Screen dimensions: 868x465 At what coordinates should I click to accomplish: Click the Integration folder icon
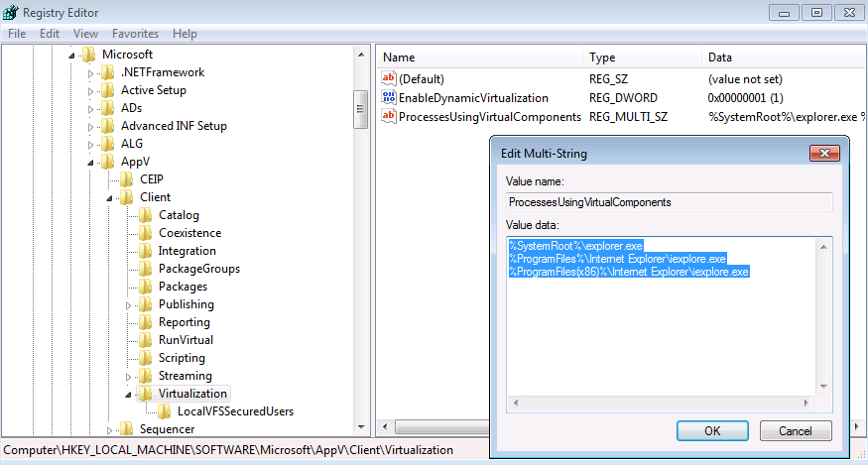point(145,251)
